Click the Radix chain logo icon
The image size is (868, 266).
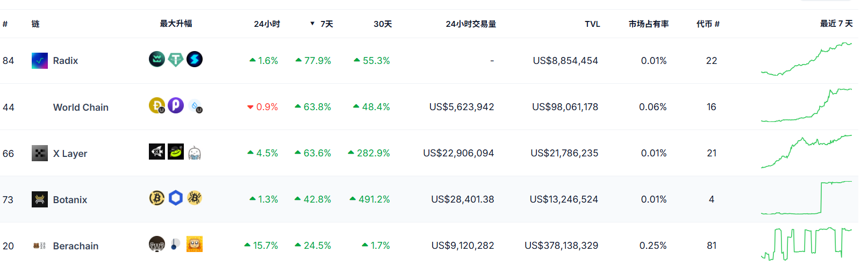(x=40, y=61)
